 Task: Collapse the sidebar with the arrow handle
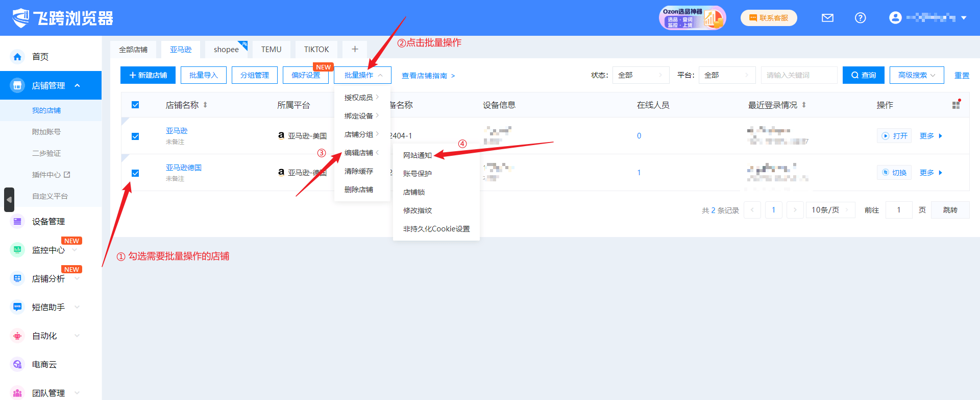tap(9, 200)
